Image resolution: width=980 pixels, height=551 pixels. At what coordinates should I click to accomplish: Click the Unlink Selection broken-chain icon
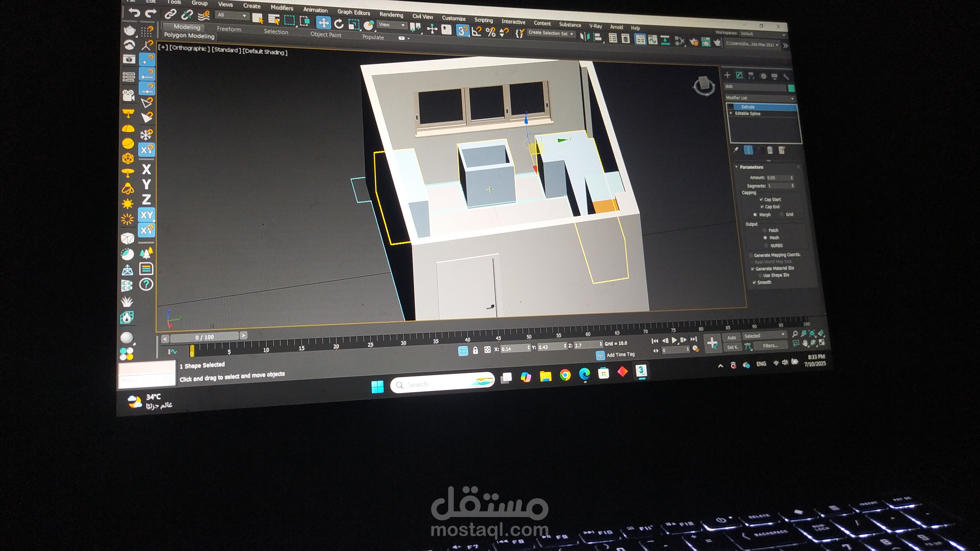pyautogui.click(x=187, y=15)
